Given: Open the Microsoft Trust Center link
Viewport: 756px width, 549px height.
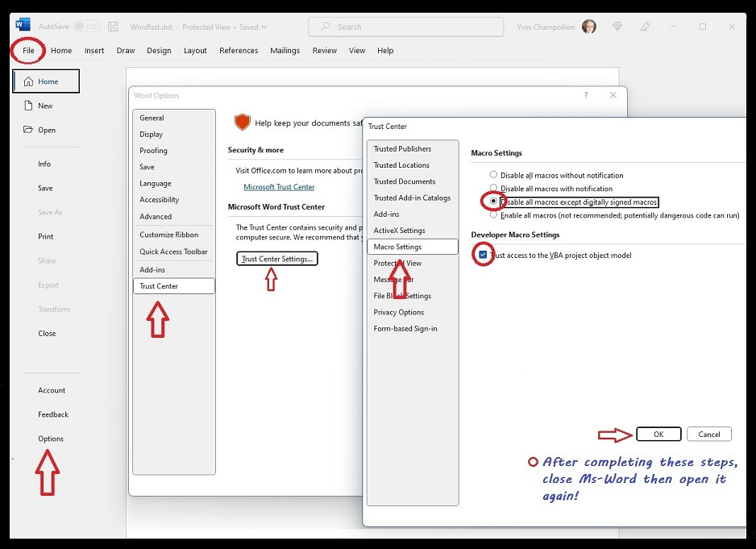Looking at the screenshot, I should [x=279, y=187].
